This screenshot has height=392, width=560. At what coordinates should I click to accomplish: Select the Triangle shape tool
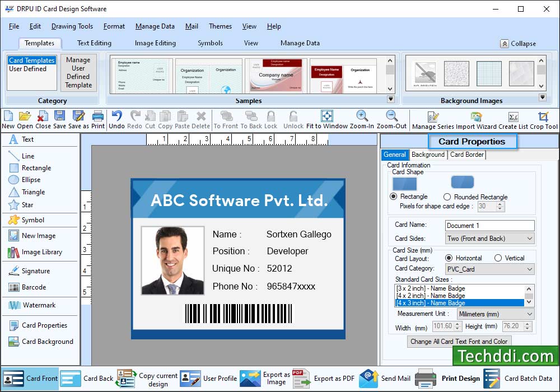point(27,192)
